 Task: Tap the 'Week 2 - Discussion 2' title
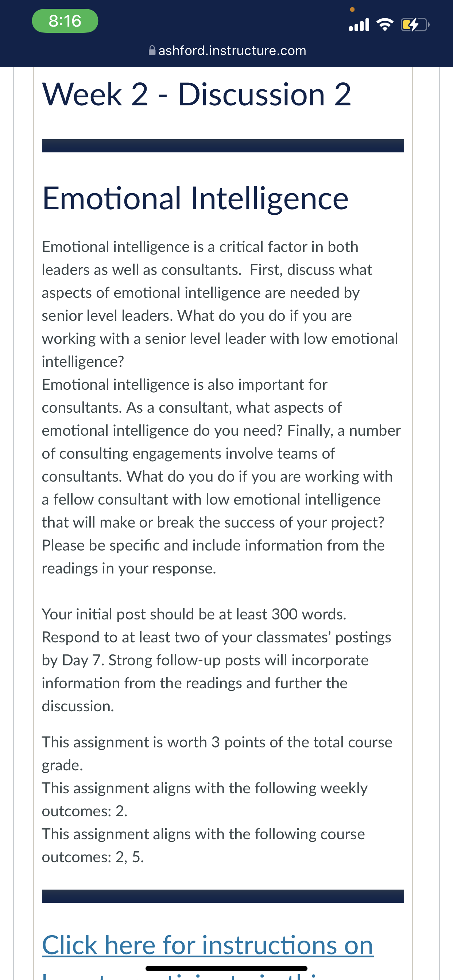(197, 94)
